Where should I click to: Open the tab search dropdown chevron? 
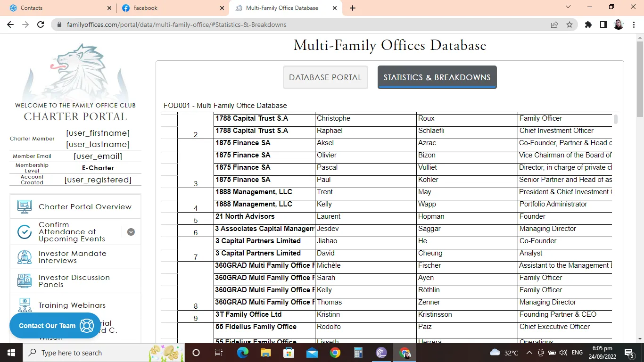(568, 7)
